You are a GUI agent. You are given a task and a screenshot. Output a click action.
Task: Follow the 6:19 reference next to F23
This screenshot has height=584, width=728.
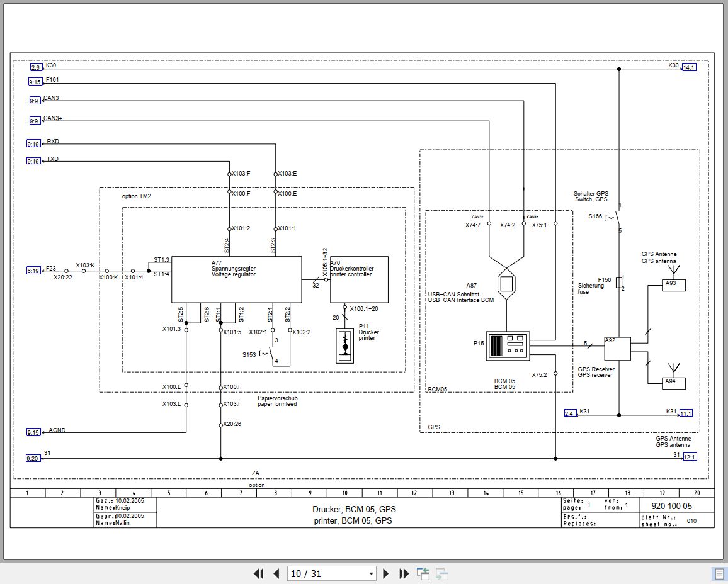click(33, 271)
